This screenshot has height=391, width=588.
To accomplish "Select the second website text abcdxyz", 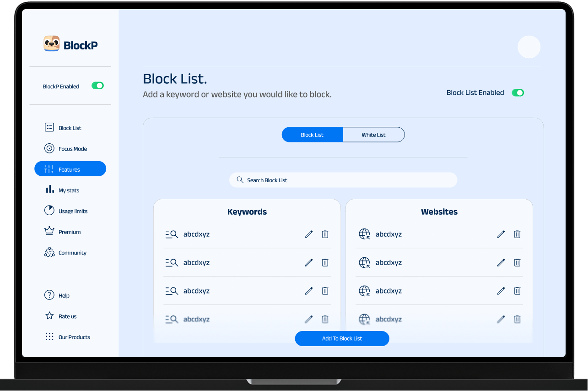I will (388, 262).
